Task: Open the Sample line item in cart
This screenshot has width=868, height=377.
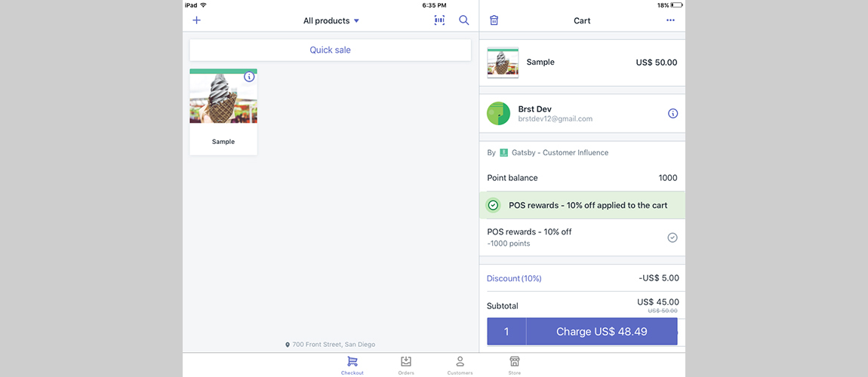Action: tap(582, 63)
